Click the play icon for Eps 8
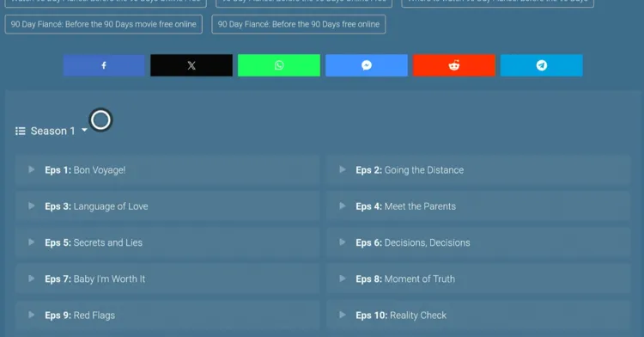 click(x=342, y=279)
